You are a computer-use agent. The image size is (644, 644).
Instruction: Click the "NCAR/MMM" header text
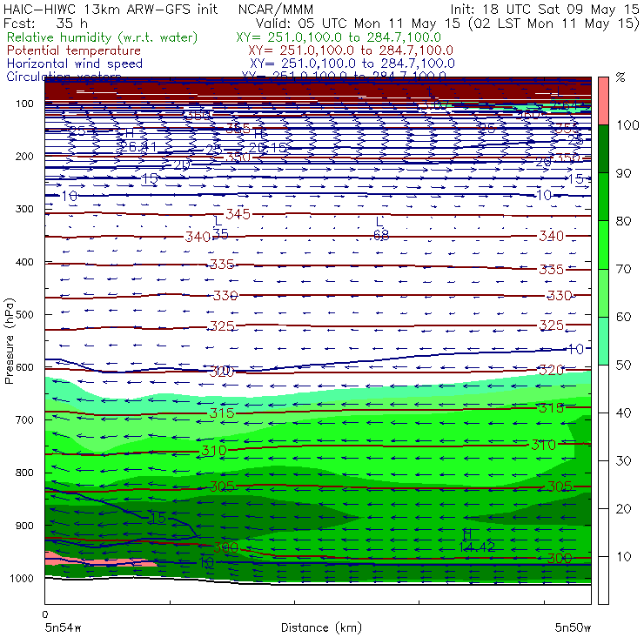[x=276, y=9]
